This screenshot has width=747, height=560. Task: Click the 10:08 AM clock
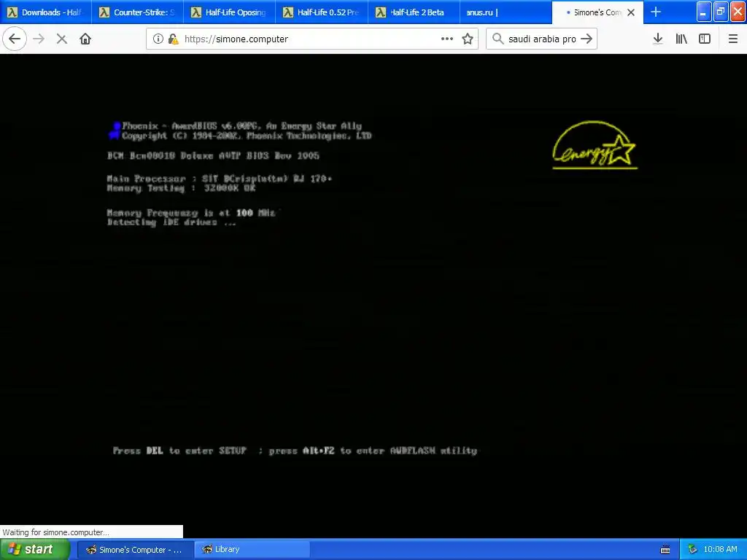coord(720,550)
